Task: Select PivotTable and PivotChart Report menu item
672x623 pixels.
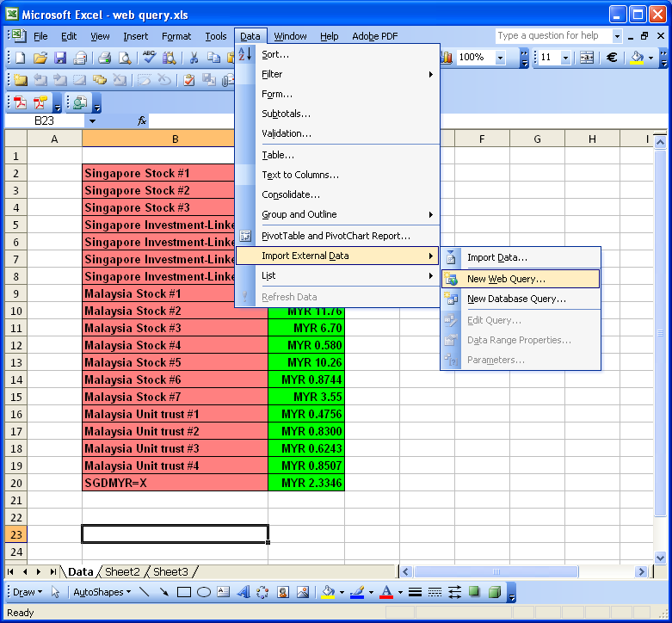Action: [336, 236]
